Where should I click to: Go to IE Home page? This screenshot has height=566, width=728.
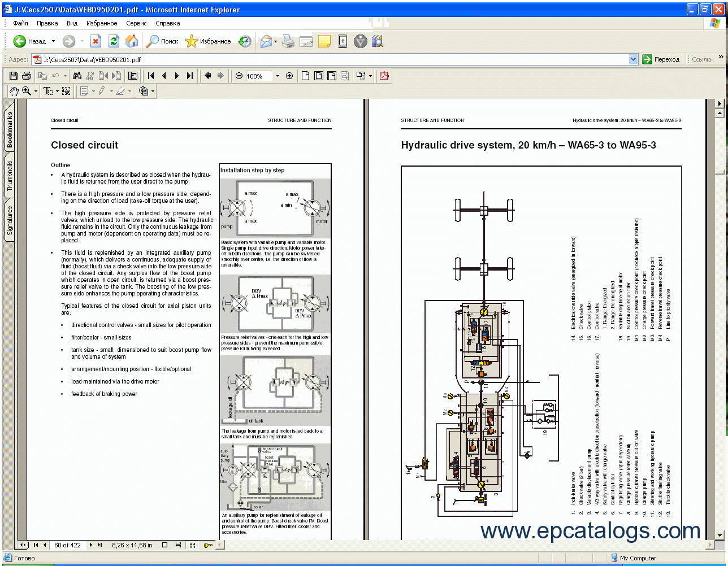[x=131, y=41]
